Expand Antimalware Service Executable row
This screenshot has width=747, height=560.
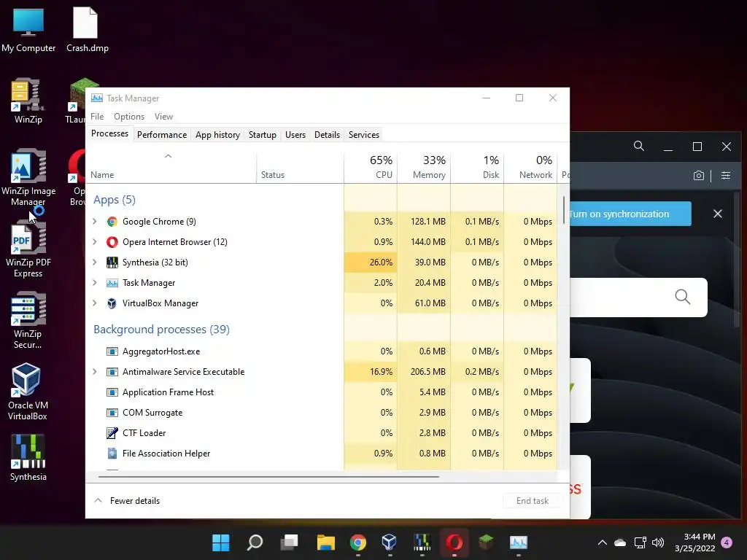point(94,372)
